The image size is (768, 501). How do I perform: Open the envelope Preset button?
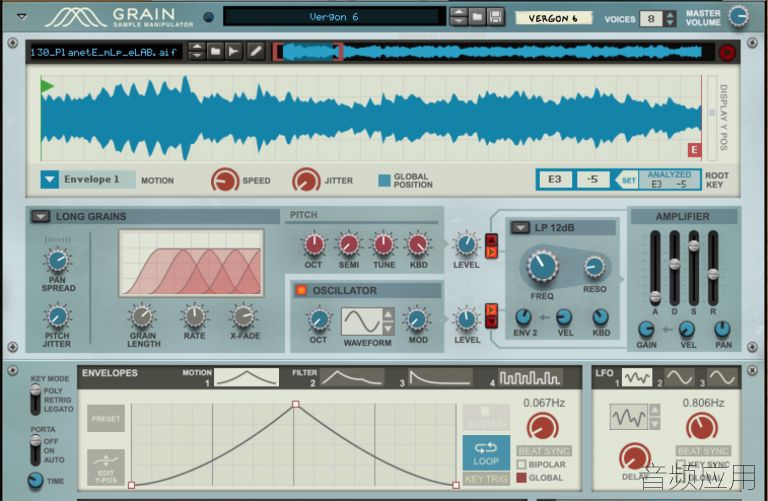[x=105, y=418]
